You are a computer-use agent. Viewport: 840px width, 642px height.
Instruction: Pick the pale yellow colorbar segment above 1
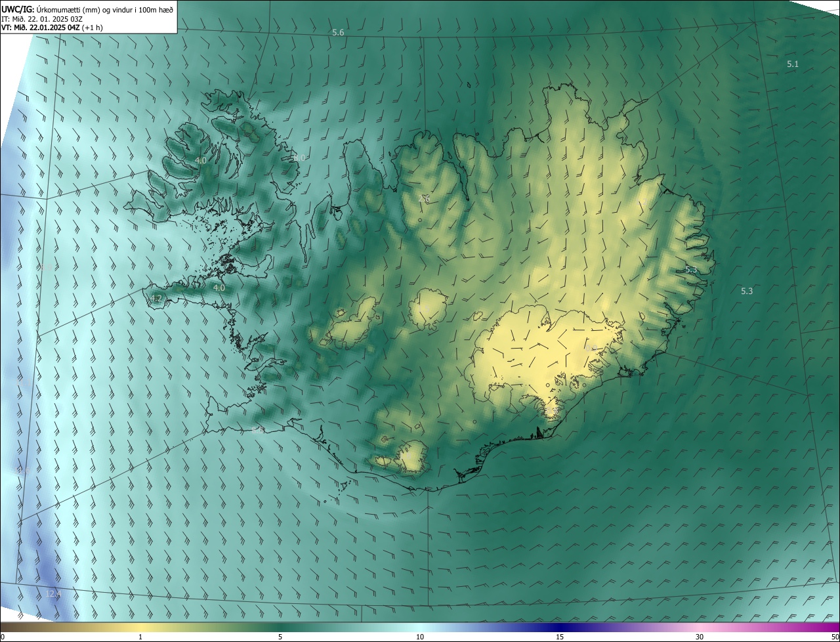tap(140, 627)
